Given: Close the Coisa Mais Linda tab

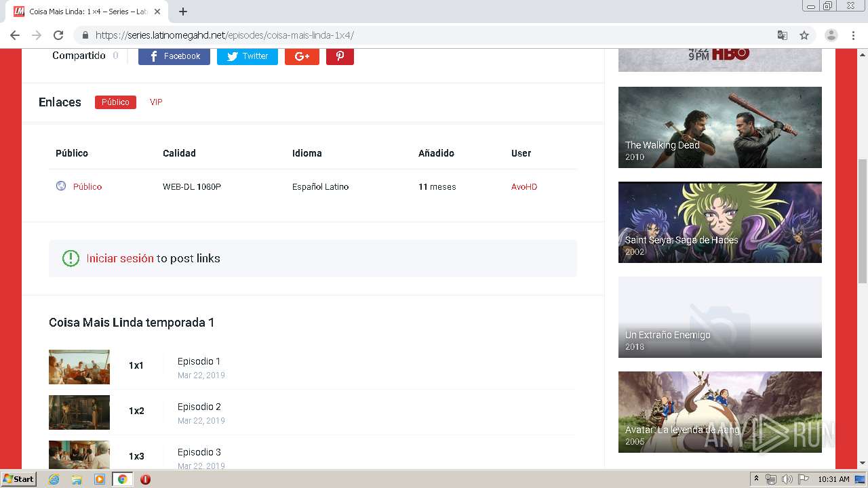Looking at the screenshot, I should (x=157, y=12).
